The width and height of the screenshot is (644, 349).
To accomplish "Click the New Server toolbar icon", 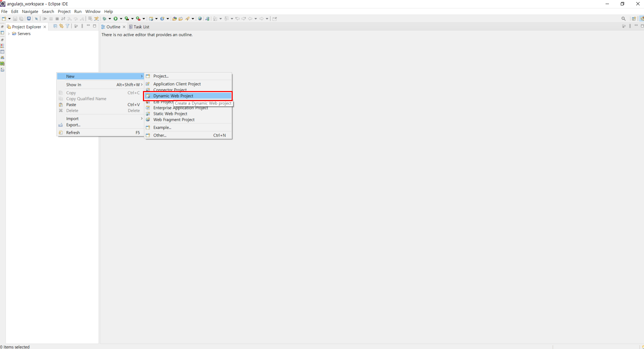I will click(x=151, y=19).
